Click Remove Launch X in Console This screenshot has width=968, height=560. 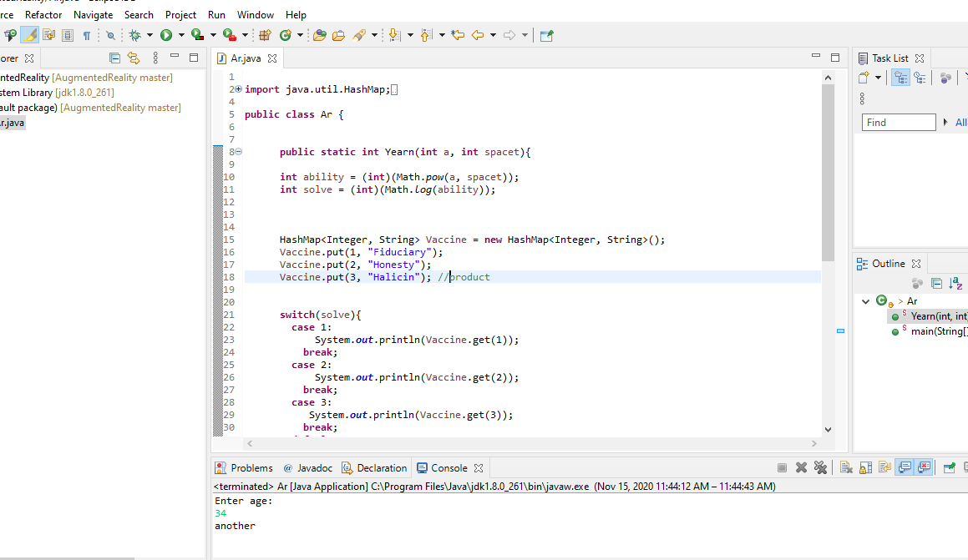(801, 467)
